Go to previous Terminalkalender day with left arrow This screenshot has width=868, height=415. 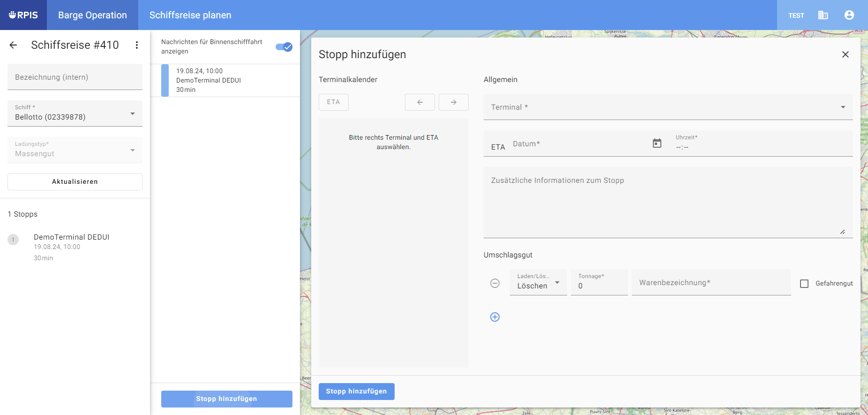(x=420, y=102)
